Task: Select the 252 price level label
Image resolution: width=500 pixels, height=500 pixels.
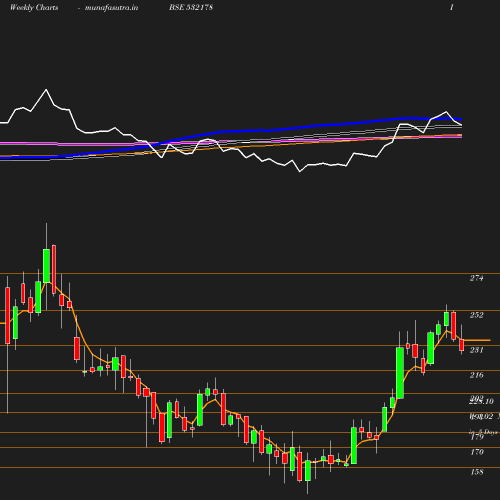Action: (x=476, y=315)
